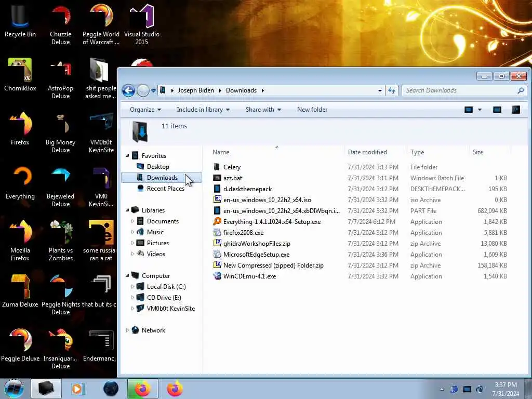Image resolution: width=532 pixels, height=399 pixels.
Task: Collapse the Libraries tree section
Action: click(x=128, y=210)
